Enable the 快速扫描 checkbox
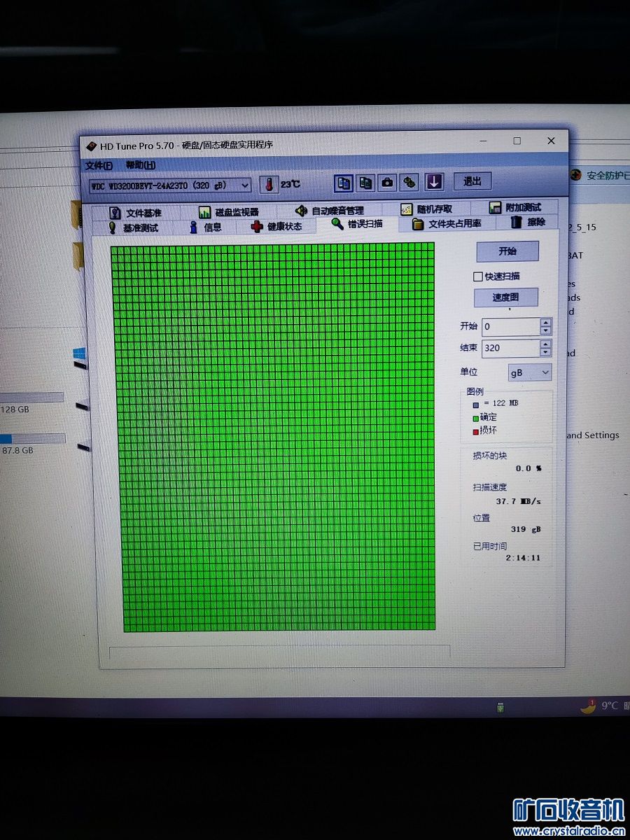This screenshot has height=840, width=630. point(479,276)
